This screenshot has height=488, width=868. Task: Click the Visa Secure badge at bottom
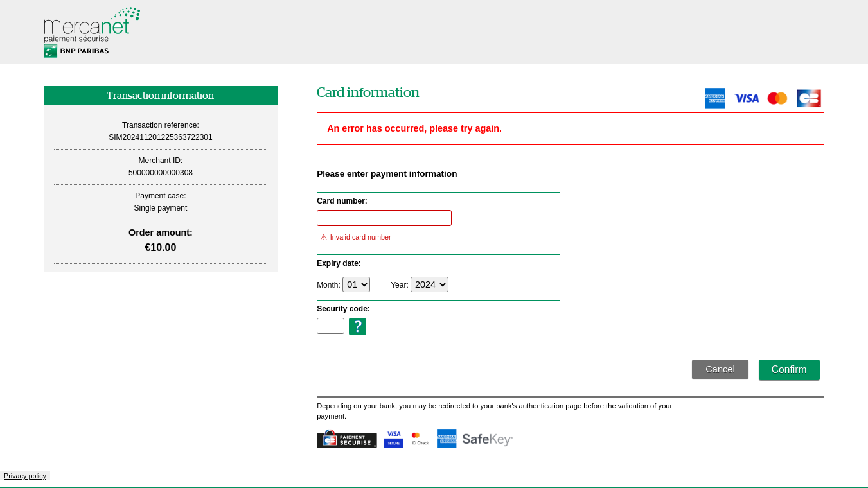point(393,439)
